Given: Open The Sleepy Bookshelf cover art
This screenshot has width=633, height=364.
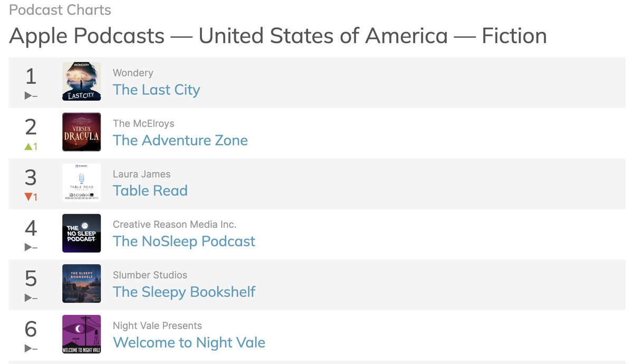Looking at the screenshot, I should point(81,284).
